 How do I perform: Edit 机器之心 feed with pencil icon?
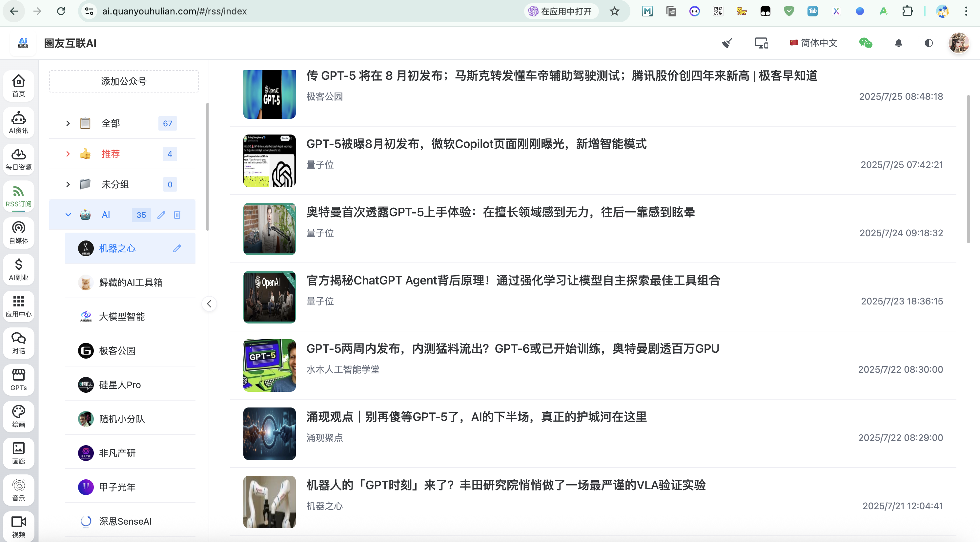pyautogui.click(x=177, y=249)
